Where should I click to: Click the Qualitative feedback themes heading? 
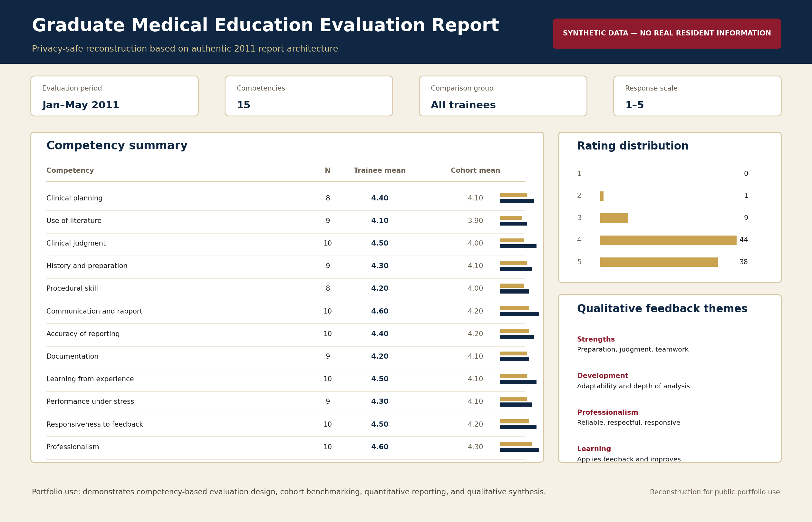662,309
